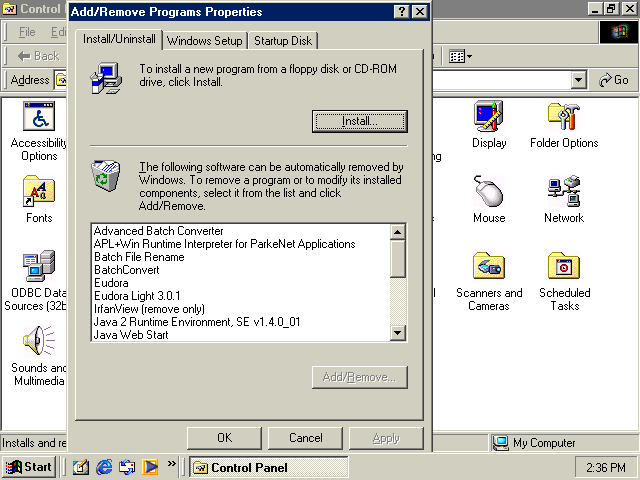
Task: Click the Go button beside address bar
Action: (613, 80)
